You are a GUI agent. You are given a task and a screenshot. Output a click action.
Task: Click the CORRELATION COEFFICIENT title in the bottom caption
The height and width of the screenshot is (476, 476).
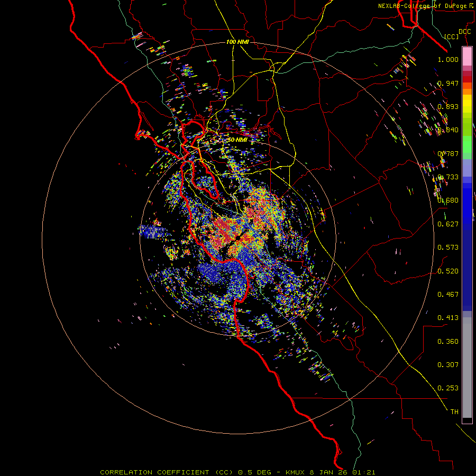click(154, 472)
